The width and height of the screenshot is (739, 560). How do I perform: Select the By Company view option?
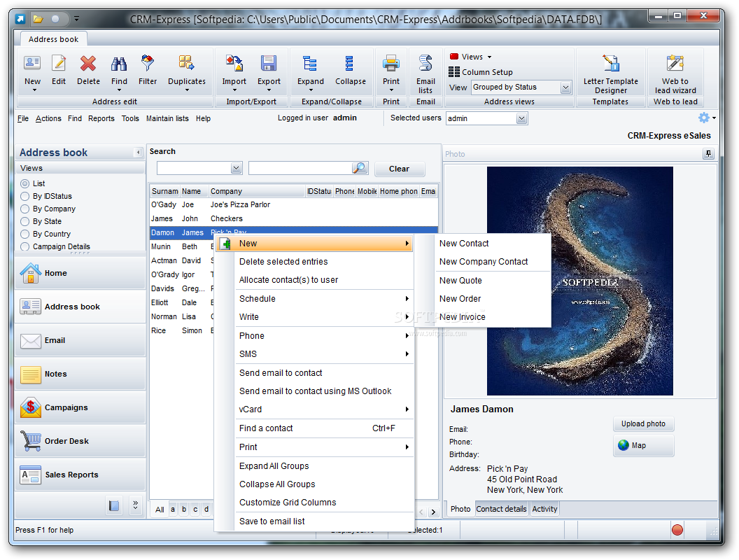pyautogui.click(x=24, y=209)
